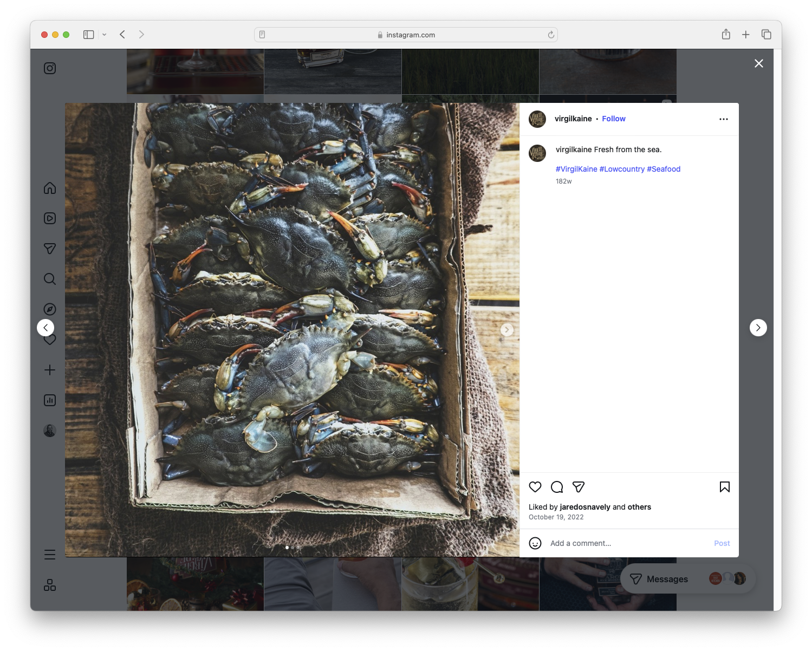Share the post via the paper plane icon
This screenshot has width=812, height=651.
579,487
